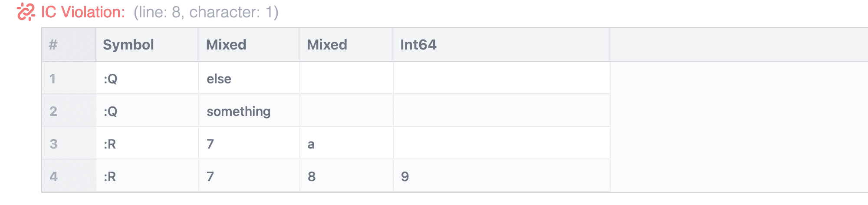This screenshot has width=868, height=205.
Task: Click the line 8, character 1 location
Action: click(206, 12)
